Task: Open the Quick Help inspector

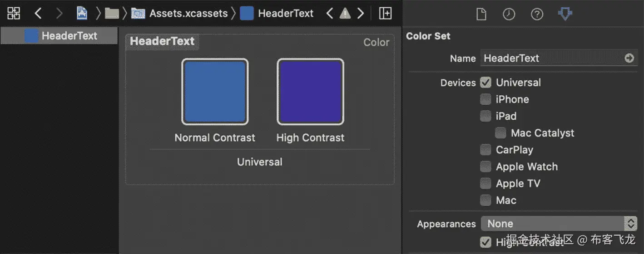Action: 537,15
